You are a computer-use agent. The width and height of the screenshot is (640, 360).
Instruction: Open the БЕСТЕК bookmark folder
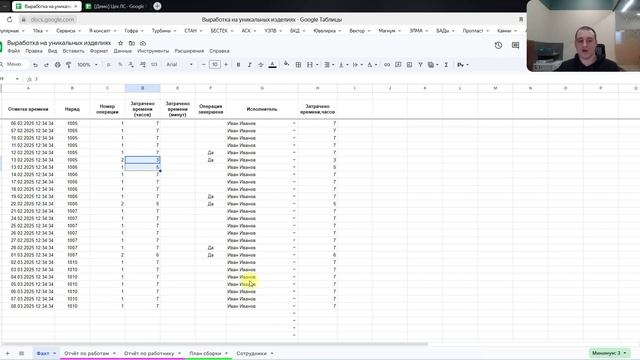pos(222,31)
